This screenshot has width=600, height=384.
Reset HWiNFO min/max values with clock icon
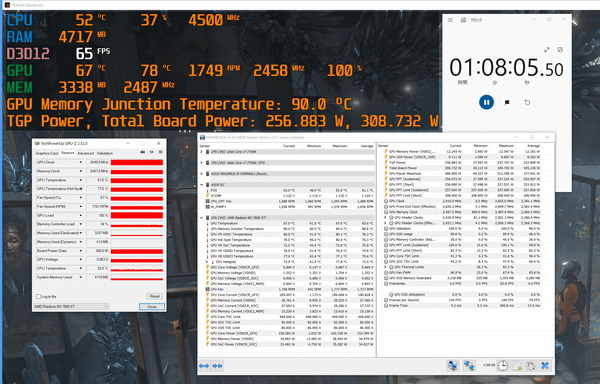[x=502, y=366]
